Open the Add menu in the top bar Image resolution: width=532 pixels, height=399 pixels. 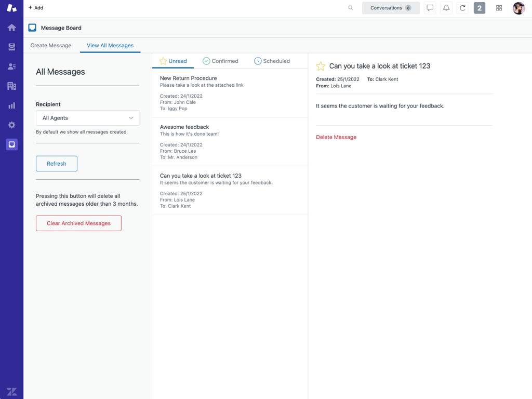(35, 8)
